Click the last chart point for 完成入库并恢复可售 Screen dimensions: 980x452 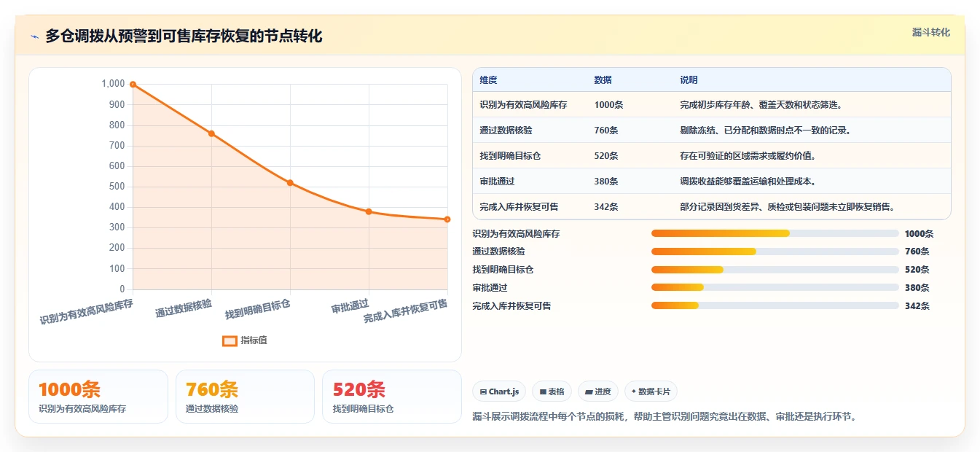(447, 219)
